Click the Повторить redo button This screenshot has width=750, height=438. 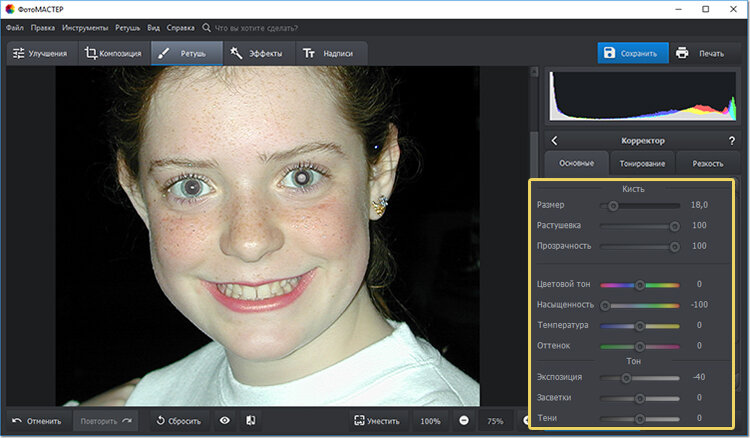[106, 421]
